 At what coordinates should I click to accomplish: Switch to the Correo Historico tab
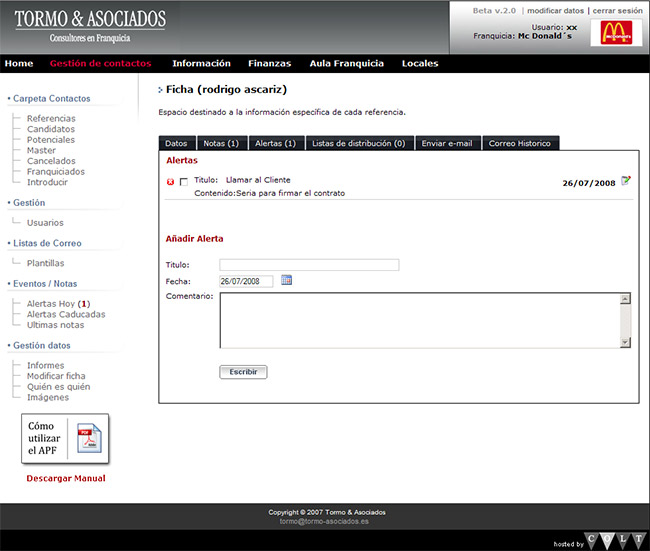click(x=519, y=144)
